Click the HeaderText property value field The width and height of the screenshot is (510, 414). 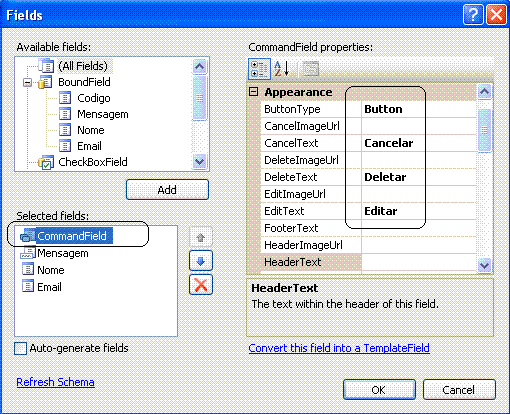(x=419, y=262)
